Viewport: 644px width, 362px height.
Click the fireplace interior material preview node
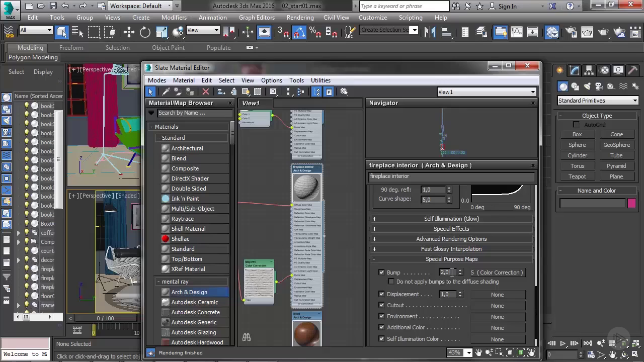[306, 187]
